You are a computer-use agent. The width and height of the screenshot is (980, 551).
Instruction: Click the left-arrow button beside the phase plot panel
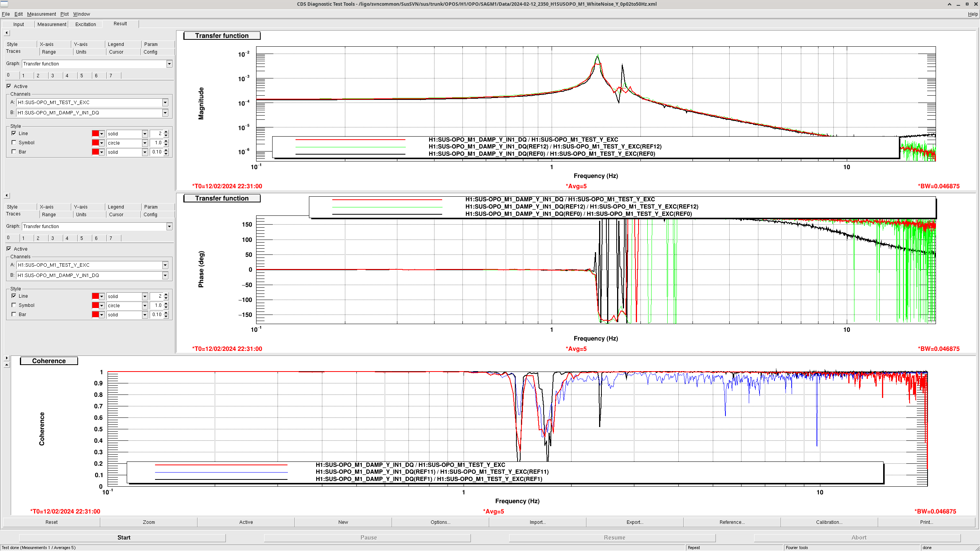pyautogui.click(x=7, y=196)
